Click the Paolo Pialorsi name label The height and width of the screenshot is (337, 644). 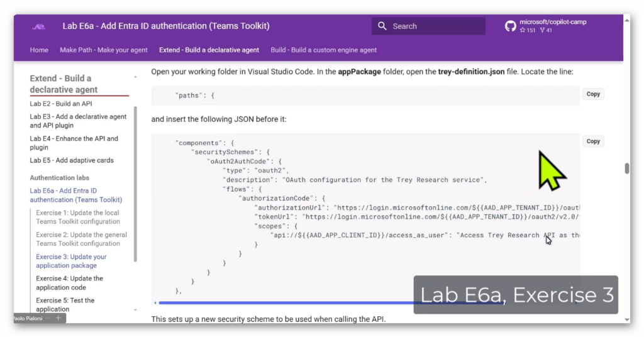(28, 318)
